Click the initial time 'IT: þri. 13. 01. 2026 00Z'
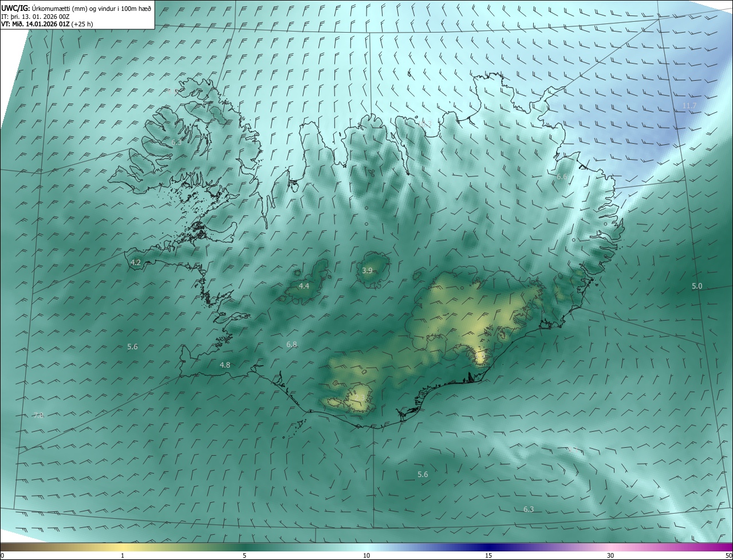This screenshot has height=560, width=733. click(36, 16)
